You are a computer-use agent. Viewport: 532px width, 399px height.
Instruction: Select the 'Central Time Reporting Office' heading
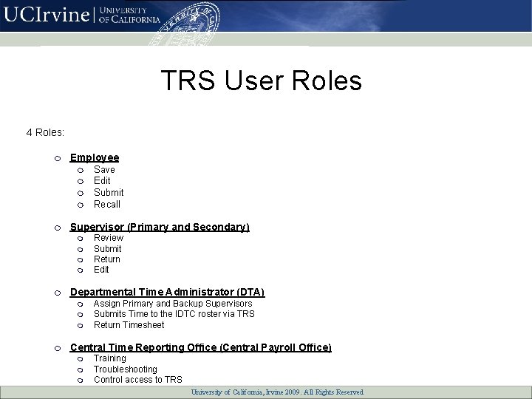(200, 347)
